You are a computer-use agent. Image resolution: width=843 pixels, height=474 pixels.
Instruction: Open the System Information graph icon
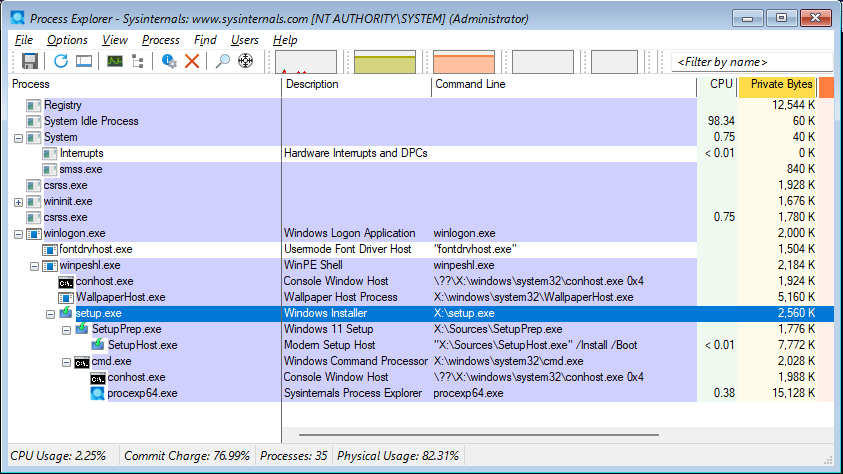point(115,61)
